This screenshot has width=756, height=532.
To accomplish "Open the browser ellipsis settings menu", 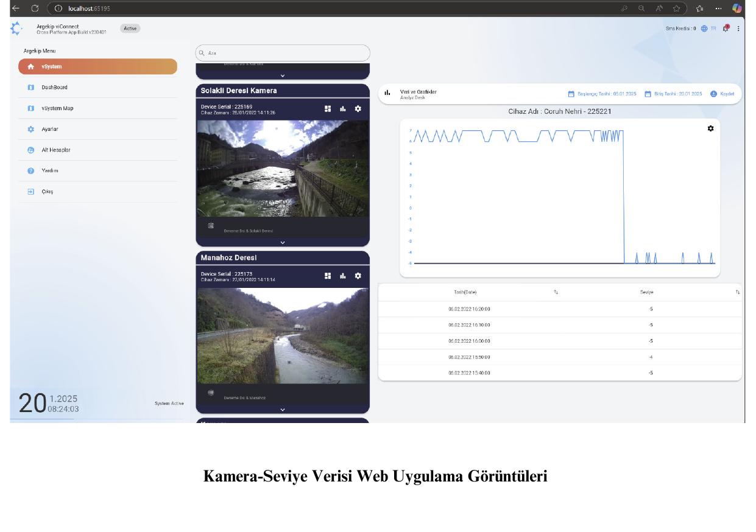I will point(718,9).
